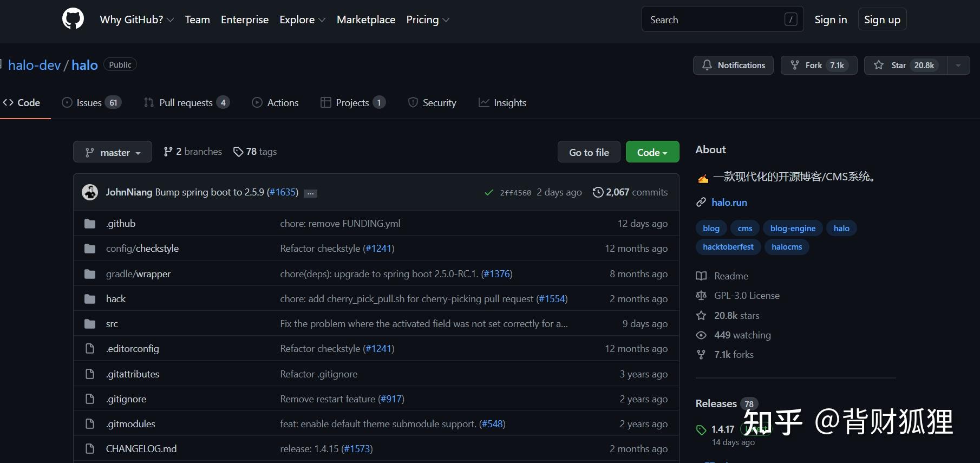Image resolution: width=980 pixels, height=463 pixels.
Task: Click the 2,067 commits link
Action: point(630,192)
